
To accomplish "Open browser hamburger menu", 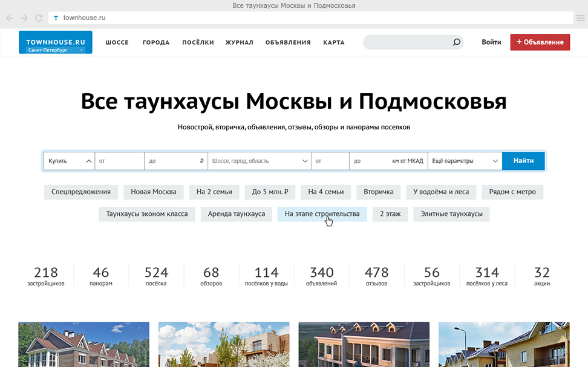I will tap(580, 18).
